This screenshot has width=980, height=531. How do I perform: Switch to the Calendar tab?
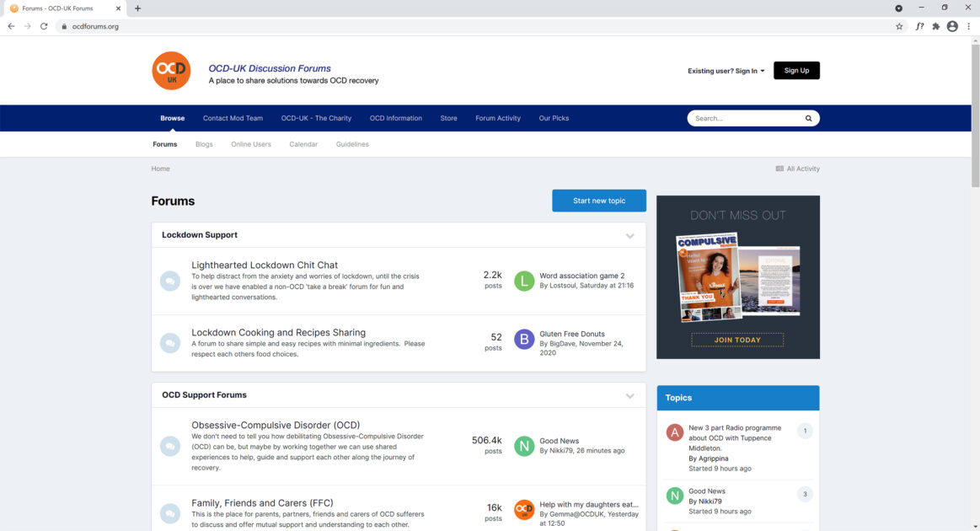303,144
